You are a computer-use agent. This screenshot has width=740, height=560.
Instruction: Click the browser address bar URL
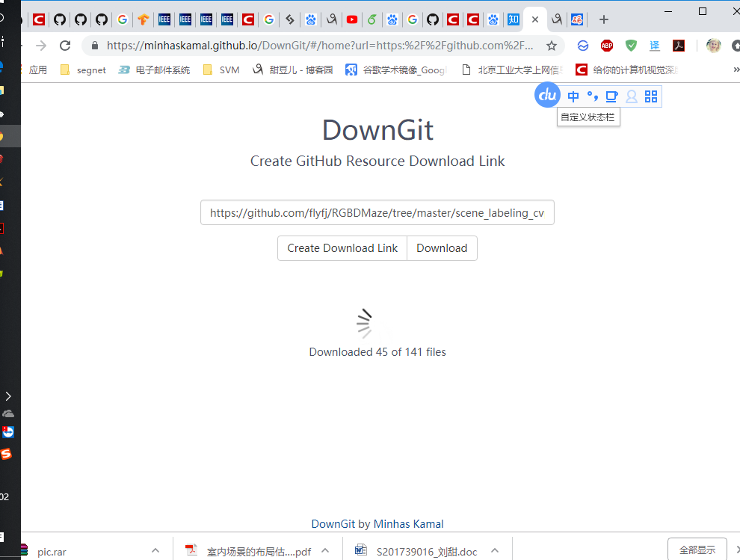point(320,46)
